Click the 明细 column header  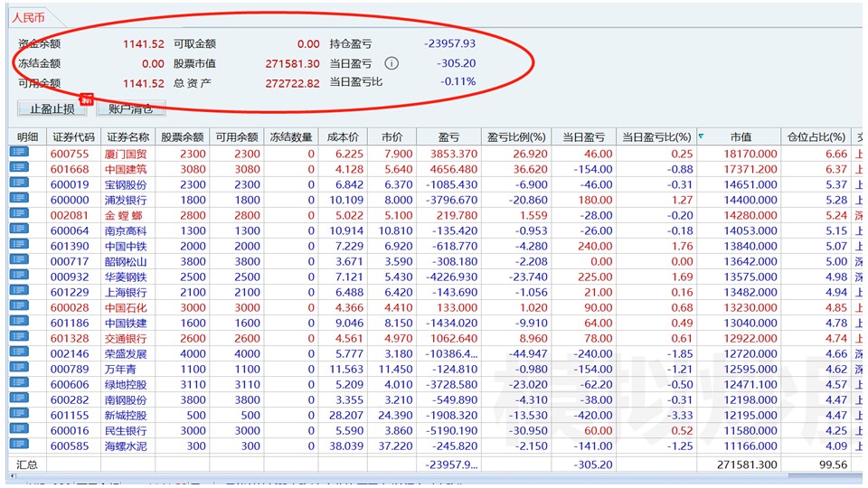click(27, 137)
